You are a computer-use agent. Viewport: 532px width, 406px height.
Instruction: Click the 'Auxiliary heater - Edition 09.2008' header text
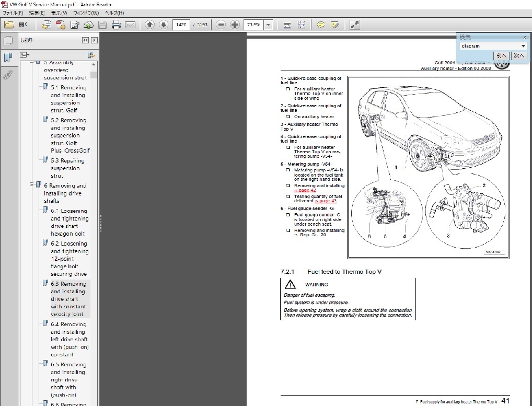click(456, 68)
